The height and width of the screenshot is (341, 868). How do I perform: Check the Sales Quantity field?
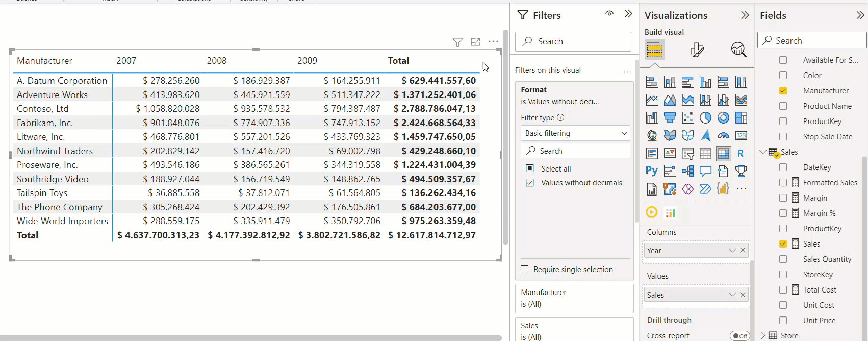pos(783,259)
